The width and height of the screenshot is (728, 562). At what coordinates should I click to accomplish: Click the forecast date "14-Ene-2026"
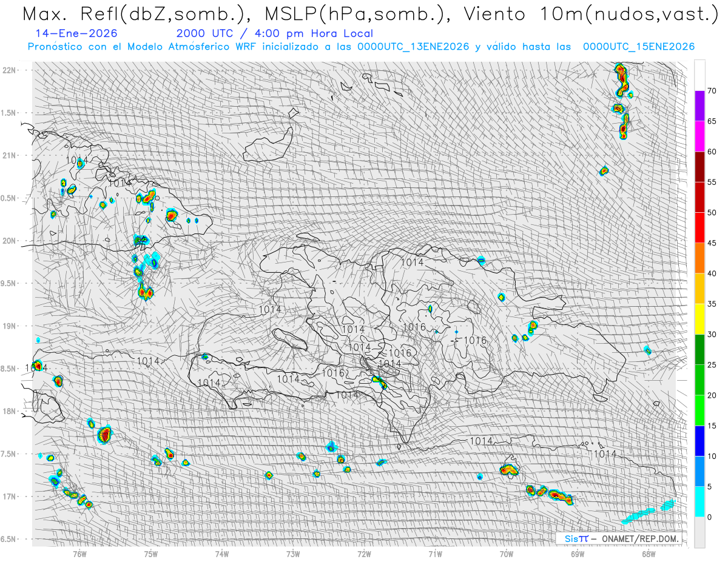click(77, 34)
